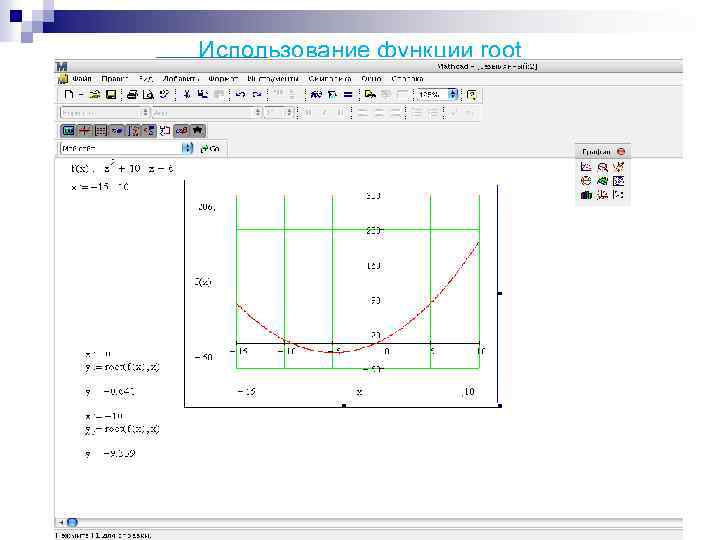Click the Open file icon

pyautogui.click(x=95, y=95)
